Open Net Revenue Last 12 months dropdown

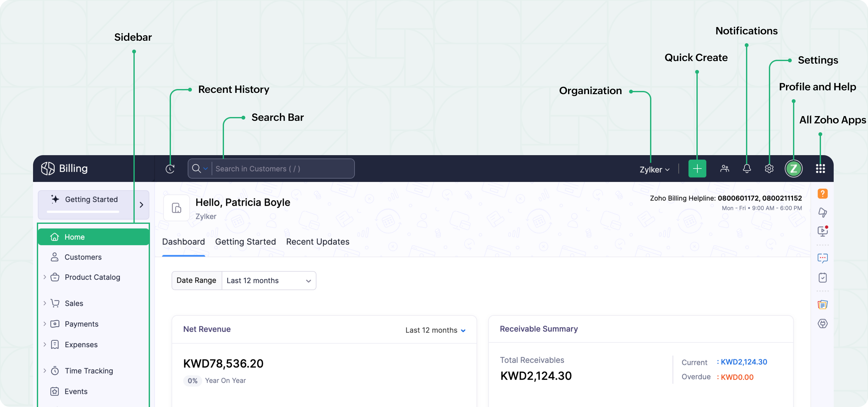[435, 330]
